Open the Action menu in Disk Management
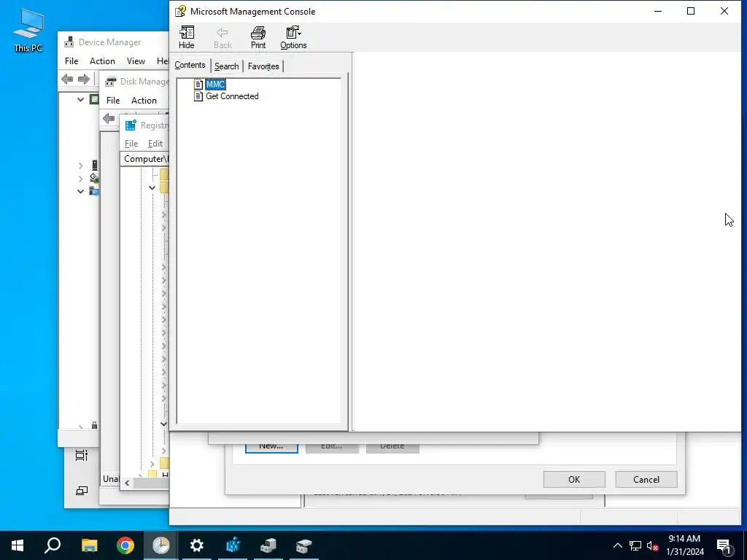This screenshot has width=747, height=560. 144,101
